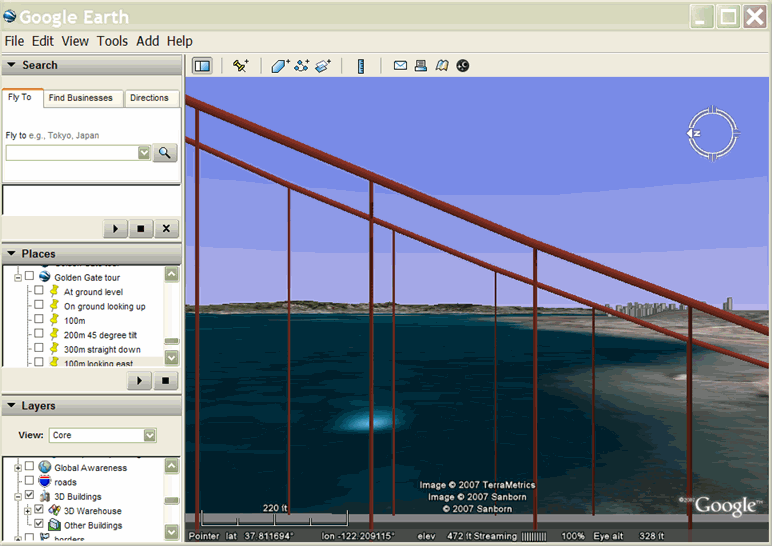
Task: Click the search magnifier button
Action: pos(165,153)
